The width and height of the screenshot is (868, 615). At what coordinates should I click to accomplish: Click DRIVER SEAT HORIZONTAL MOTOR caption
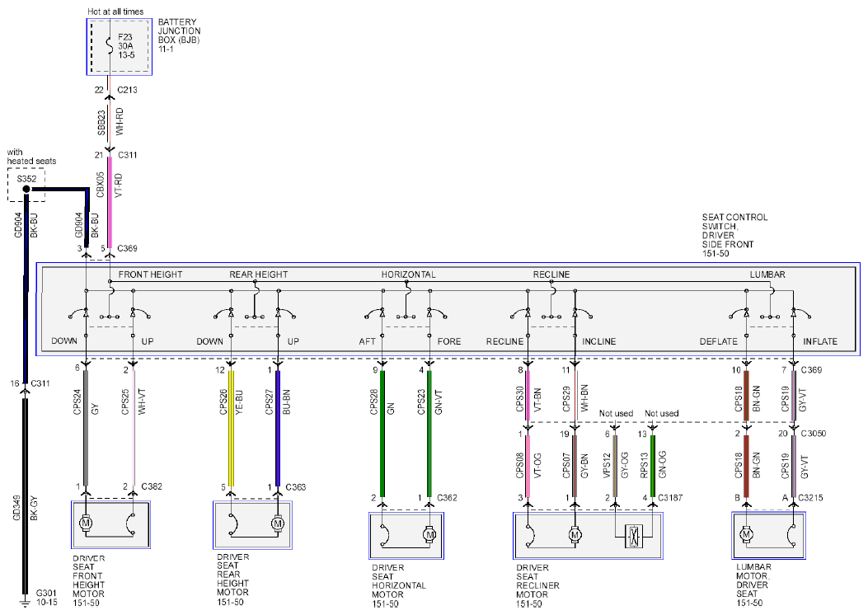point(399,585)
